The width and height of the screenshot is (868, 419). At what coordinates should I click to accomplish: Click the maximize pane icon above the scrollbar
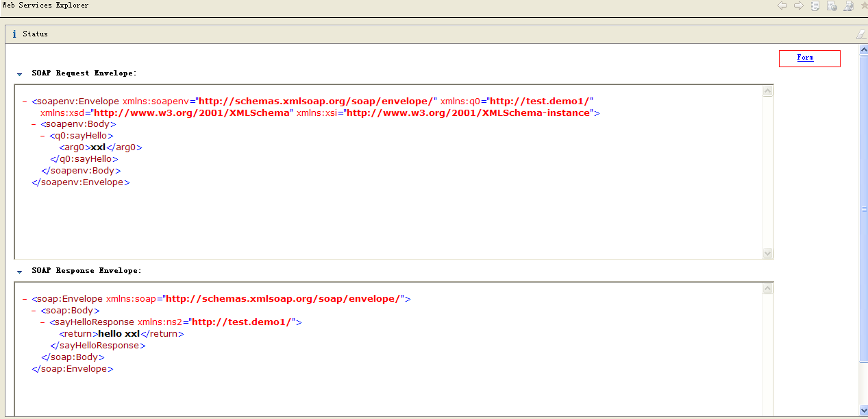point(860,33)
